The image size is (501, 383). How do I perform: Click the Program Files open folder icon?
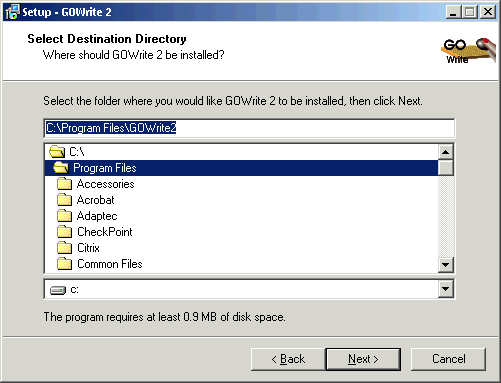[61, 168]
